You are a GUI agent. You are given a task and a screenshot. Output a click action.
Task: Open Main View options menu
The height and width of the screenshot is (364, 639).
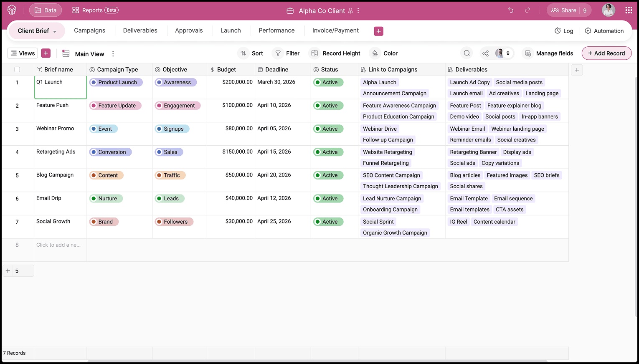pyautogui.click(x=113, y=53)
